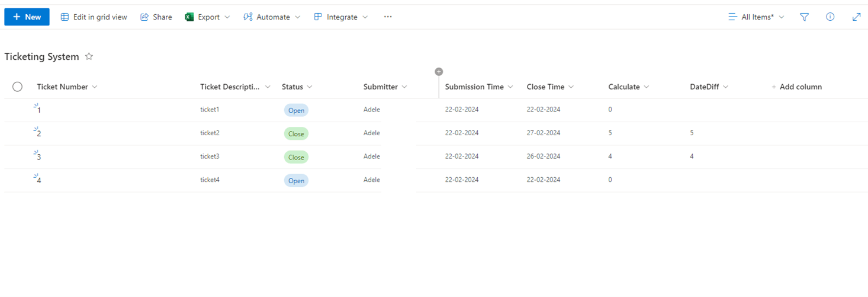Expand the Integrate dropdown chevron

click(365, 17)
